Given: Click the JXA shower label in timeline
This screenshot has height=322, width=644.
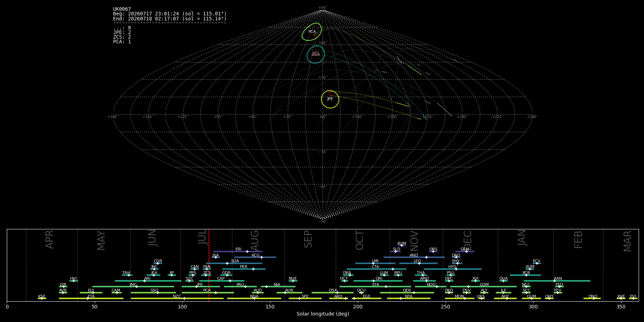Looking at the screenshot, I should pyautogui.click(x=215, y=255).
